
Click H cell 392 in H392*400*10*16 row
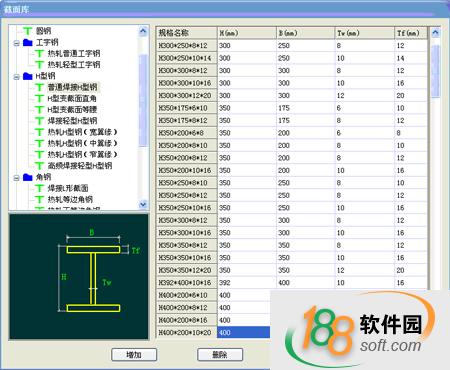pyautogui.click(x=247, y=283)
